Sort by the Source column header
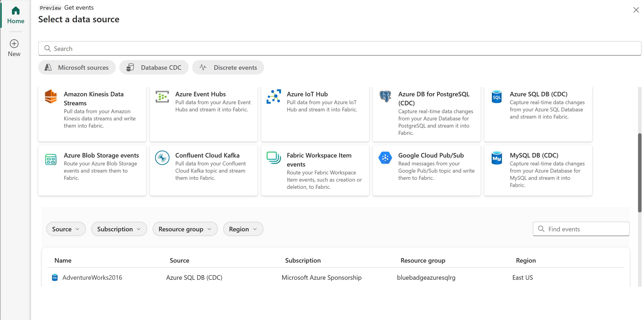The width and height of the screenshot is (644, 320). click(x=179, y=260)
